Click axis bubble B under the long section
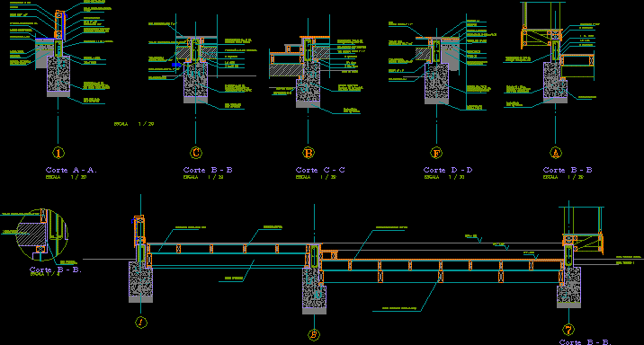Image resolution: width=644 pixels, height=345 pixels. (314, 335)
